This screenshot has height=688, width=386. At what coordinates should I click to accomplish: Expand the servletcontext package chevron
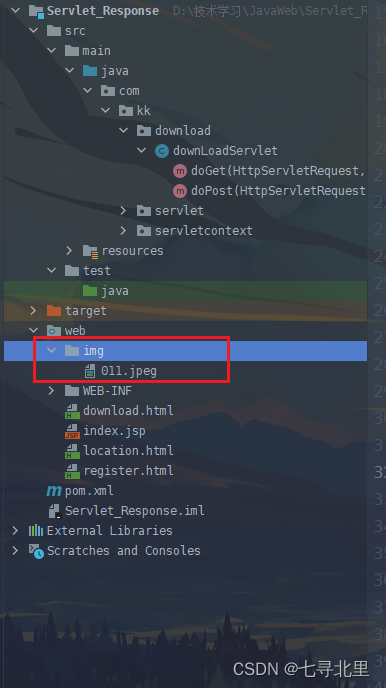[x=124, y=230]
